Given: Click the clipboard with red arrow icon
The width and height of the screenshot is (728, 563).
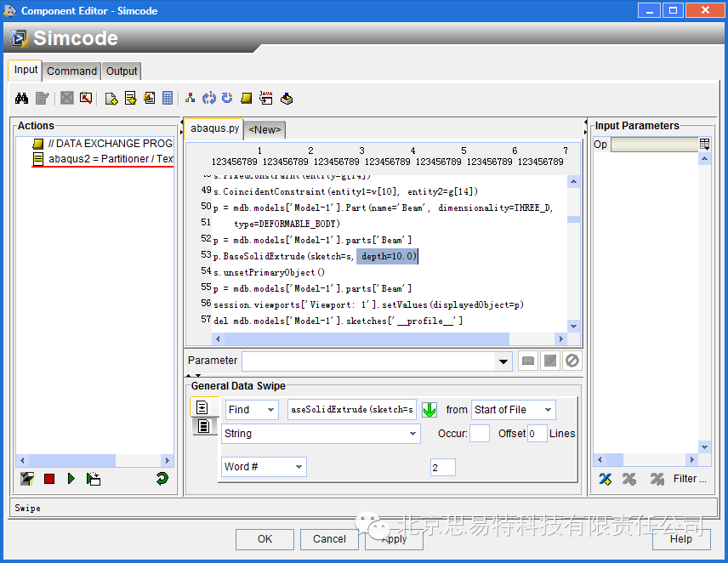Looking at the screenshot, I should 86,98.
